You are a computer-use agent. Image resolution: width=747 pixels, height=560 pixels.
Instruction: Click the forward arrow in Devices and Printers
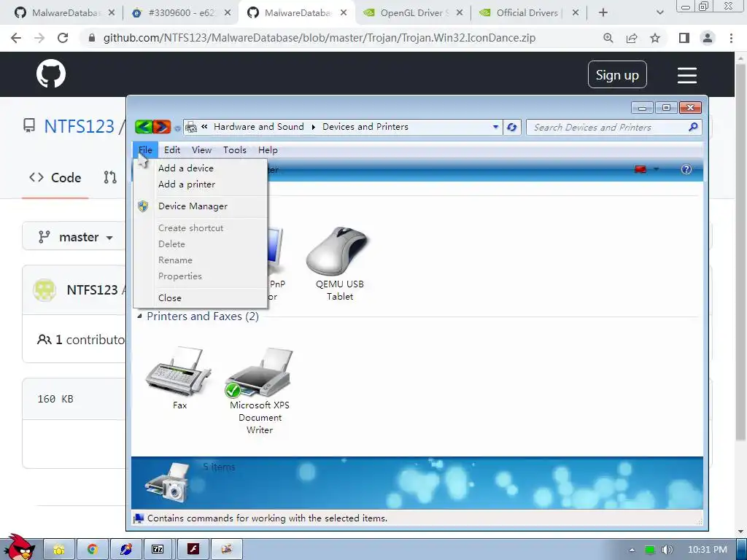[161, 127]
